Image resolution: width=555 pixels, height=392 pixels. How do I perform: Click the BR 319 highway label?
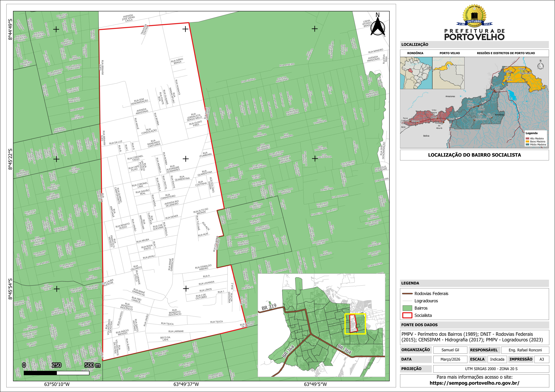tap(269, 307)
